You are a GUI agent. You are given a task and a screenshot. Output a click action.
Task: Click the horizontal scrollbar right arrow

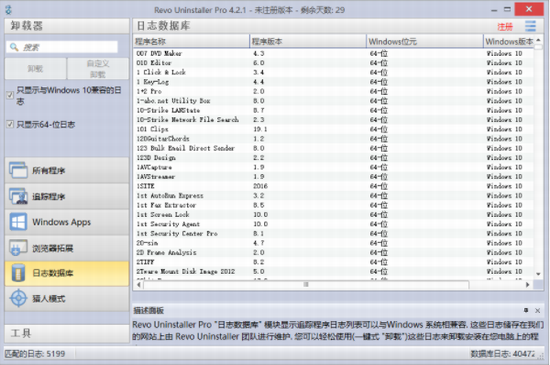[x=528, y=285]
